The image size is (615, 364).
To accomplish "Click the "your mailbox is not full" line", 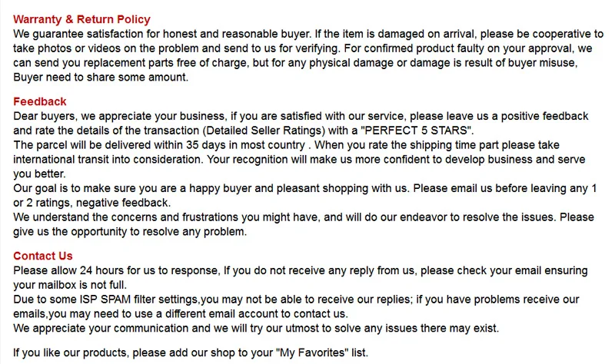I will pos(70,285).
